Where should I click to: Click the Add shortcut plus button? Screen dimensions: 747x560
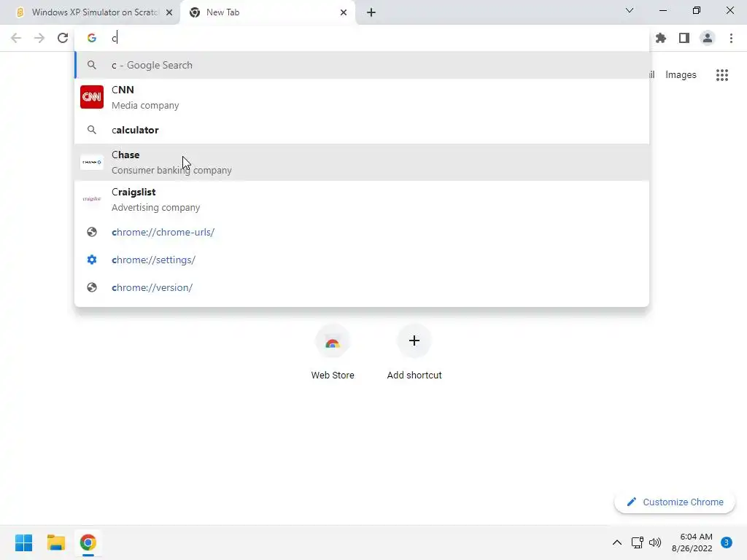point(414,341)
